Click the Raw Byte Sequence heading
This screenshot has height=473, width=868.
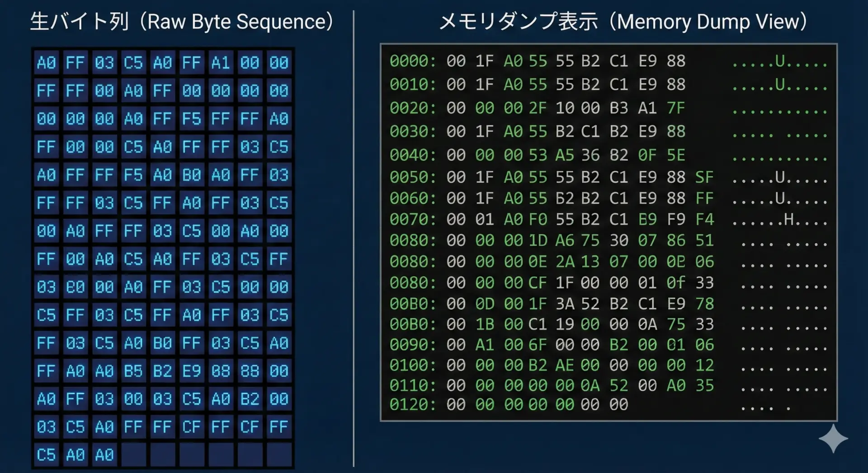tap(182, 22)
